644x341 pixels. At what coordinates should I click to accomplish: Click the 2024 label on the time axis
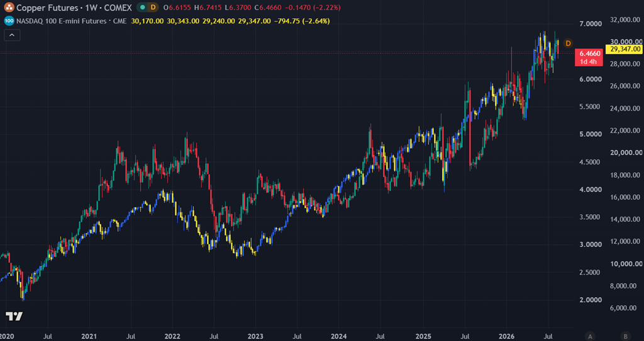(x=339, y=337)
